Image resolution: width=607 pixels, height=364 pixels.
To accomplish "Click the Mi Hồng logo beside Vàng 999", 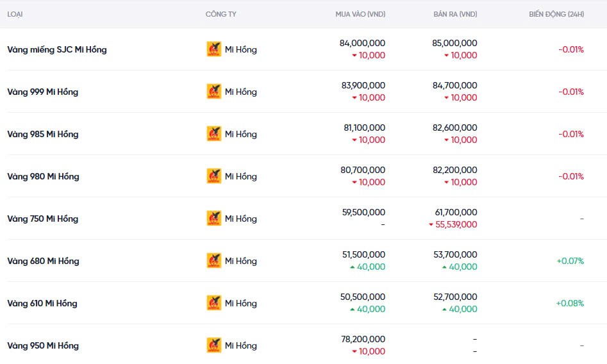I will click(x=213, y=92).
